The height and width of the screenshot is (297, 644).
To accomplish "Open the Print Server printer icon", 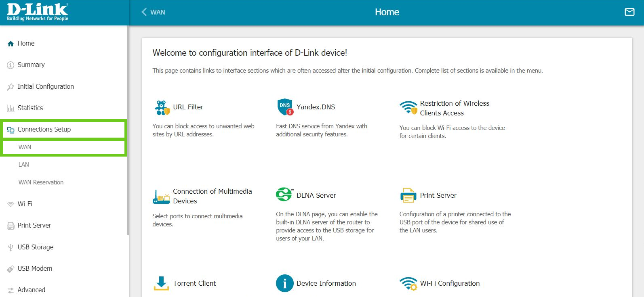I will pyautogui.click(x=408, y=195).
